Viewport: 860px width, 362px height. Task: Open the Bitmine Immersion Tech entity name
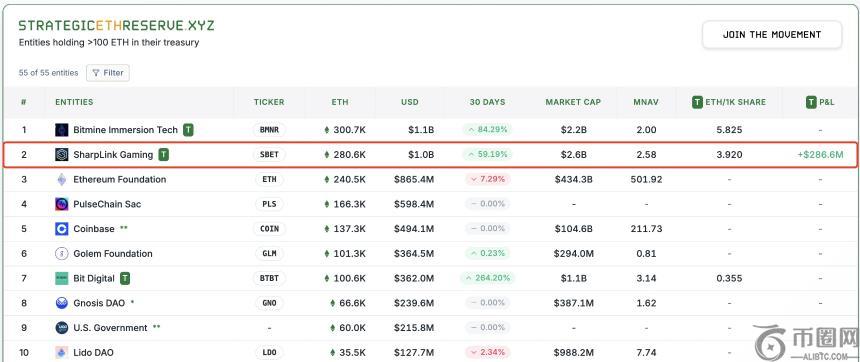126,130
